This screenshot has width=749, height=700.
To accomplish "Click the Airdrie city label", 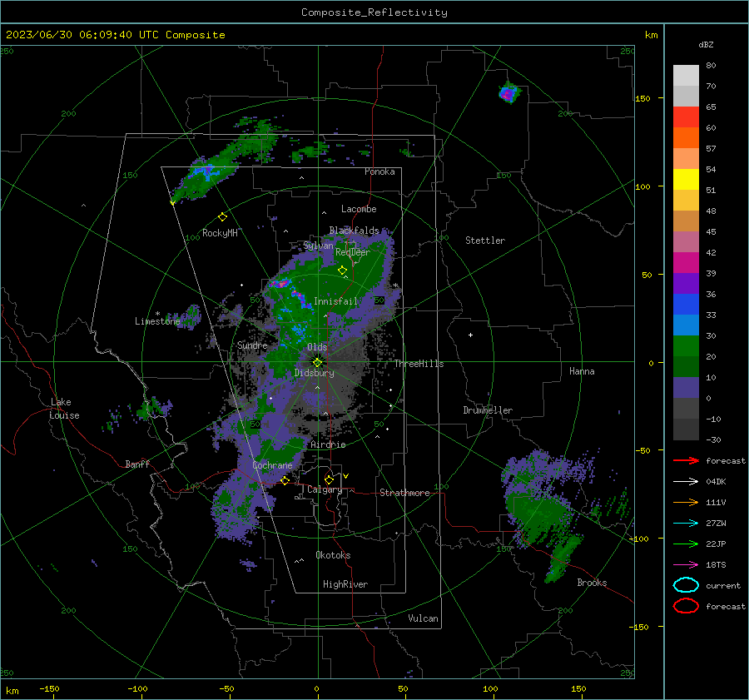I will tap(328, 444).
